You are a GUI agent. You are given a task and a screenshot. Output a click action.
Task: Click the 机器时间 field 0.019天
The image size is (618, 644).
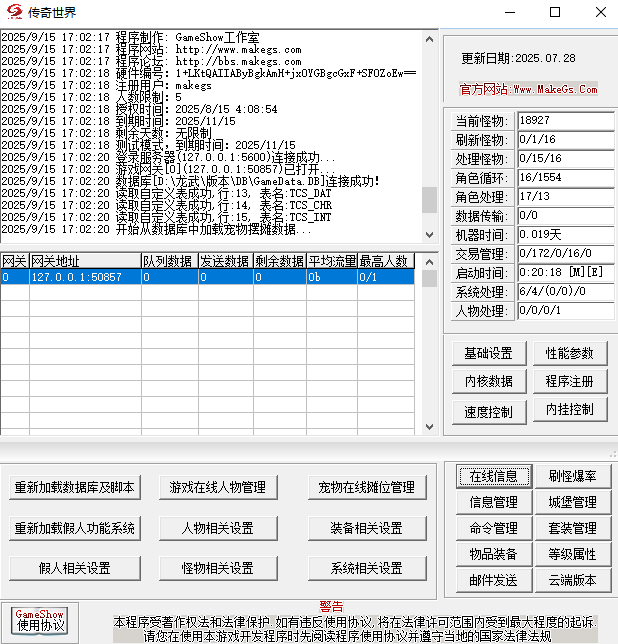[566, 235]
